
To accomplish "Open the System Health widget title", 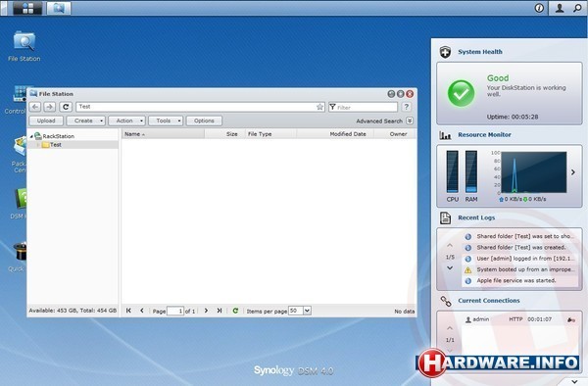I will 480,52.
